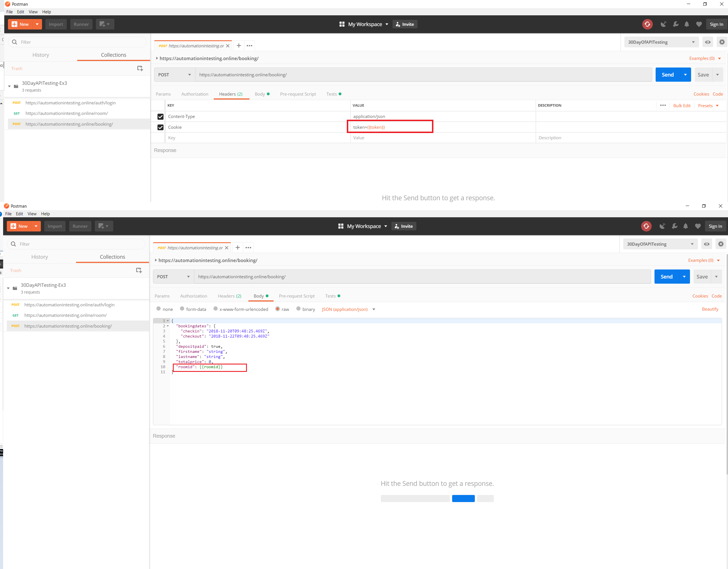The height and width of the screenshot is (569, 728).
Task: Select the binary body type radio
Action: [x=298, y=309]
